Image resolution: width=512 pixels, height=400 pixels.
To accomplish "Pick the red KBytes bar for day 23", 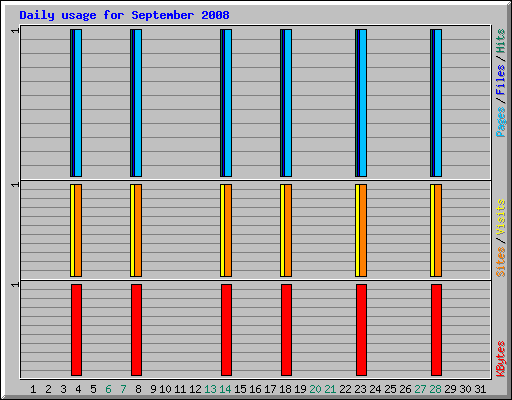I will 361,330.
